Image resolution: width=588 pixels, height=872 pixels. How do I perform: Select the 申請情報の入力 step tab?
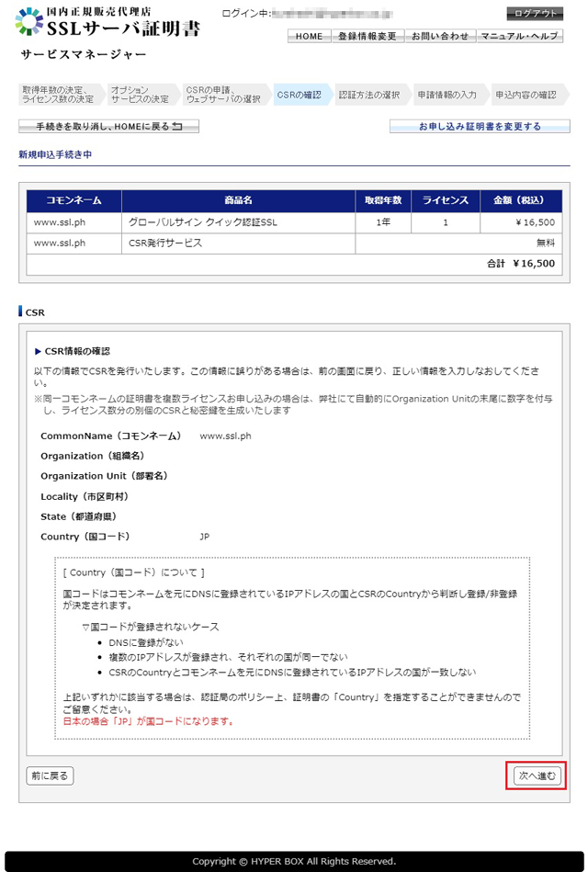click(449, 95)
